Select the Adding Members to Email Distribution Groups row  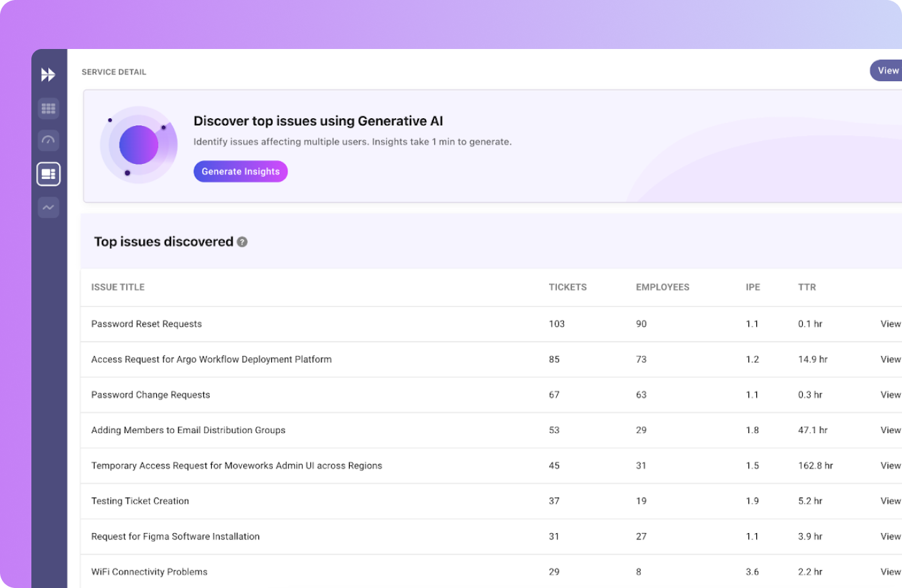coord(188,430)
